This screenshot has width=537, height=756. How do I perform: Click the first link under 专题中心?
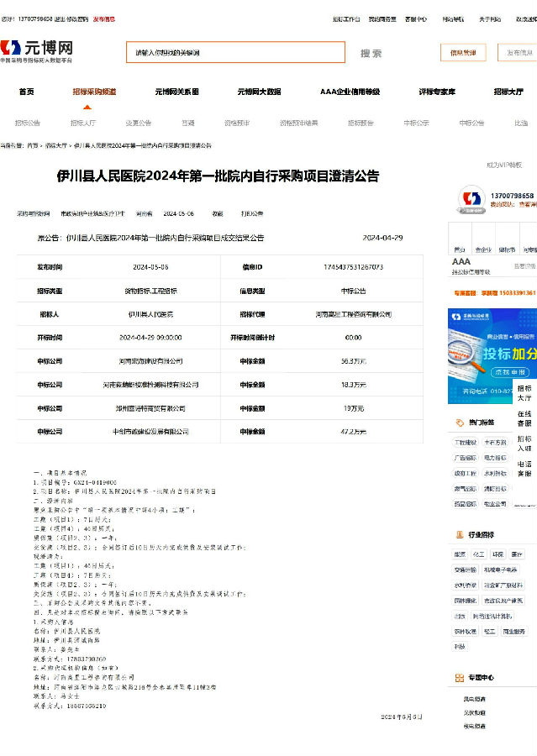point(474,700)
